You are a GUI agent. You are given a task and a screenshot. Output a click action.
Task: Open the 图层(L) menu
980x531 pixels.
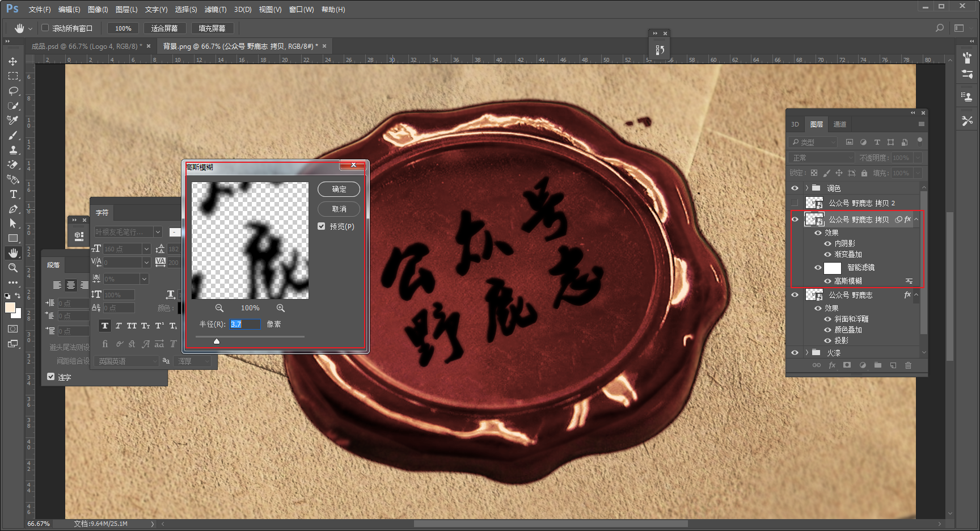coord(126,10)
